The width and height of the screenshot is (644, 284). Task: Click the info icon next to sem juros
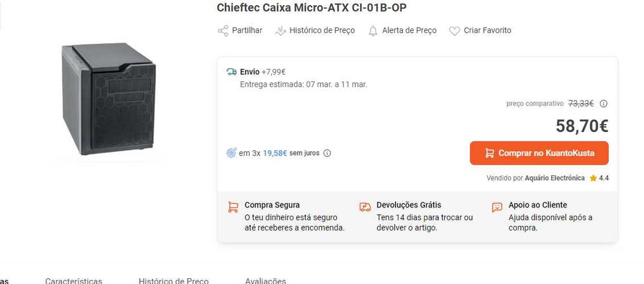click(327, 153)
